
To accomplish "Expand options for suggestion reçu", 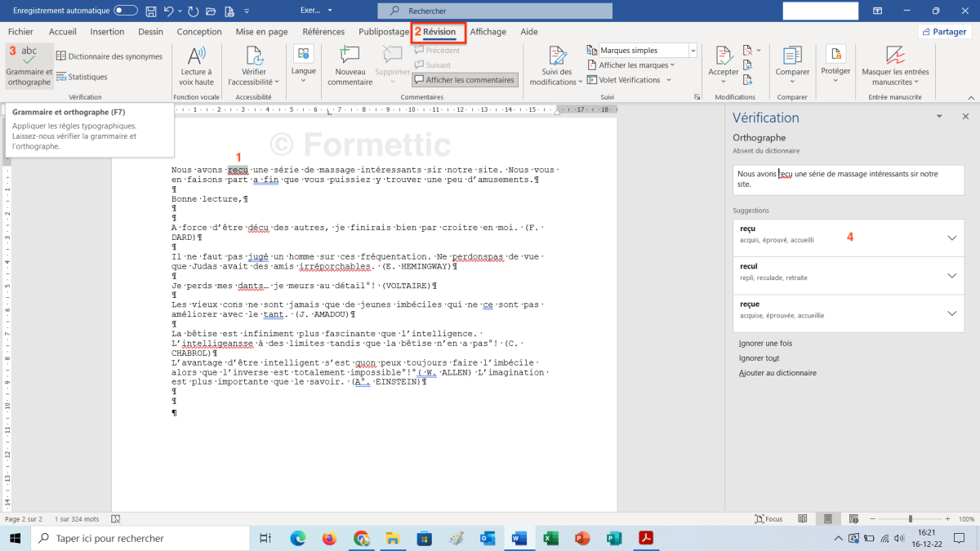I will 951,238.
